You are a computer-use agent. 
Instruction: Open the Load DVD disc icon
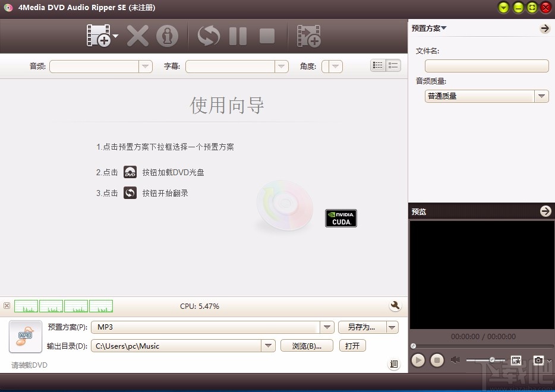pos(100,36)
